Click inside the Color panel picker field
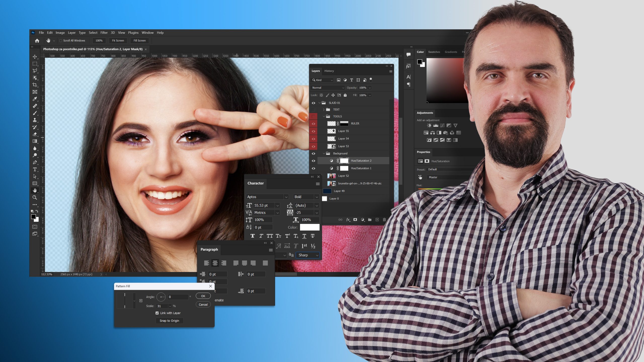 (x=445, y=80)
